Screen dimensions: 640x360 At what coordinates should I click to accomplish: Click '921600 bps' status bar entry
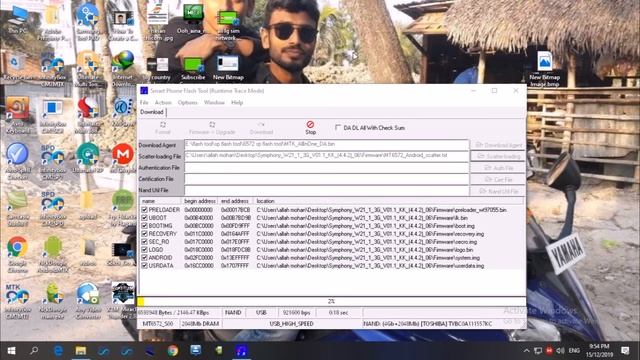pos(296,313)
